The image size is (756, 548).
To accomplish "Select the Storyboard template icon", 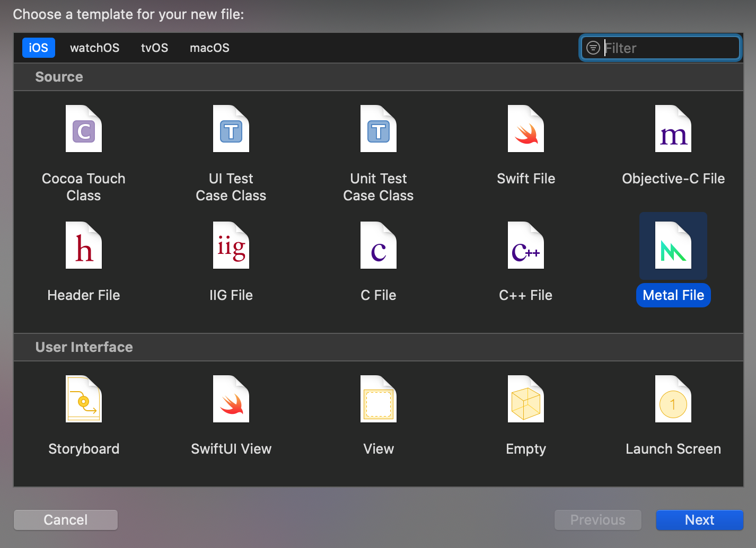I will point(84,399).
